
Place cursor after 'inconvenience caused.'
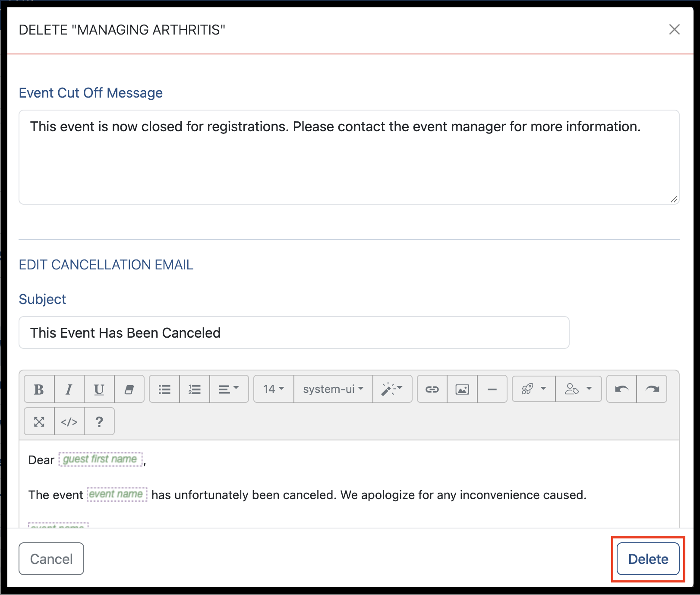pos(587,495)
